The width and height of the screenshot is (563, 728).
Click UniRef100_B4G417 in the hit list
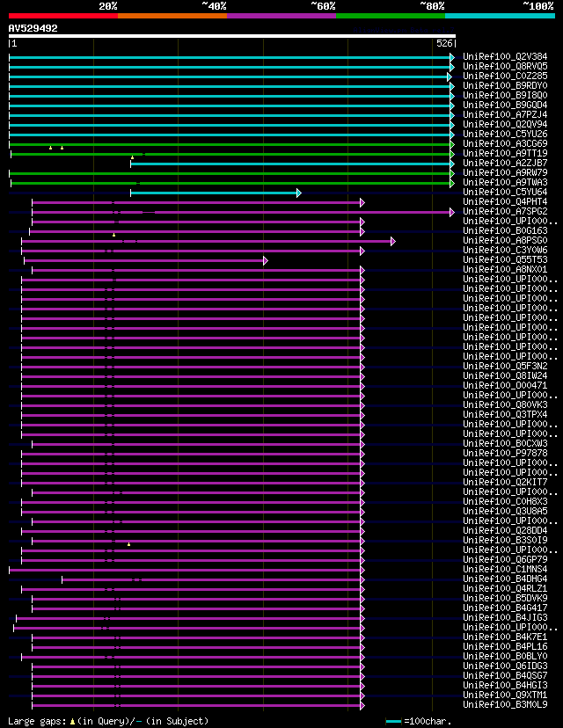click(505, 608)
